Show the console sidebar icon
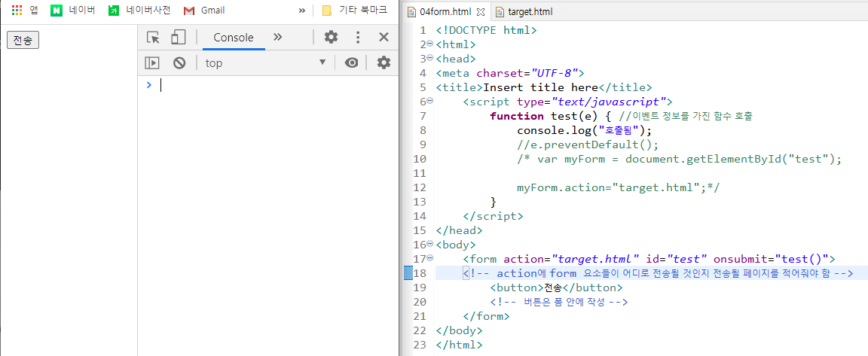 click(x=152, y=63)
